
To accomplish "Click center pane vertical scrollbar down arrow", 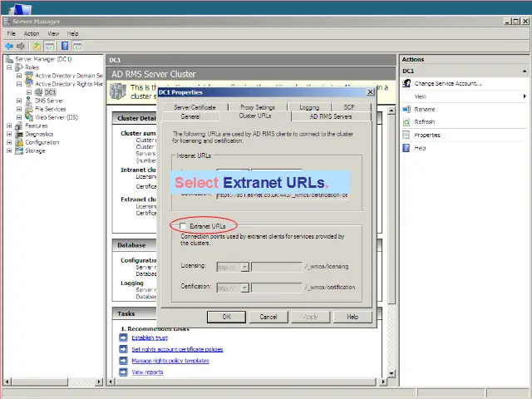I will (392, 373).
